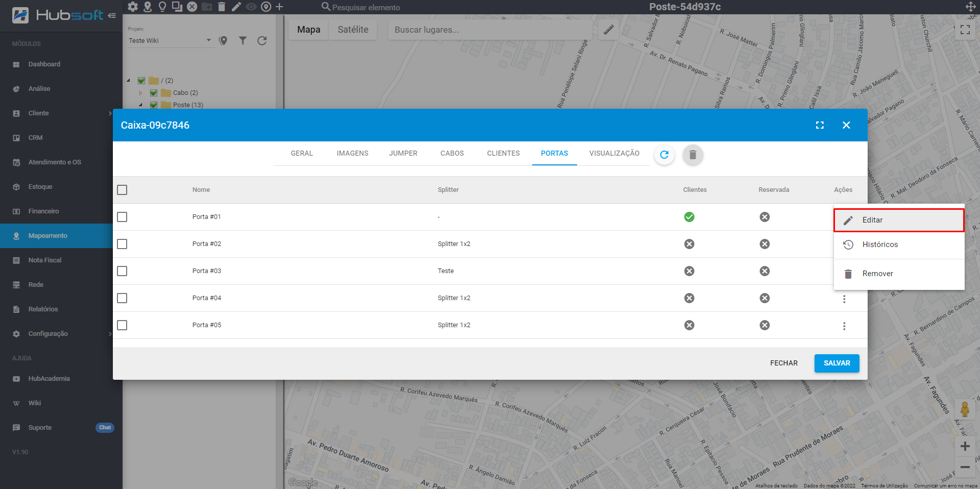The image size is (980, 489).
Task: Select Editar in the context menu
Action: point(899,220)
